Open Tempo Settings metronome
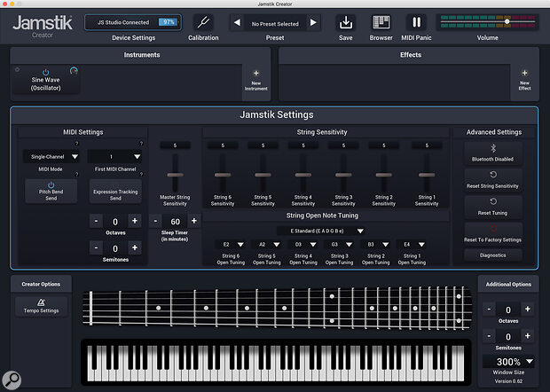The image size is (550, 392). [x=41, y=306]
